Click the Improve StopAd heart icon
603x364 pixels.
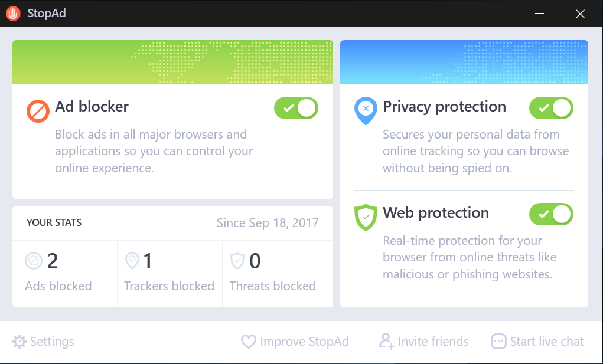248,342
